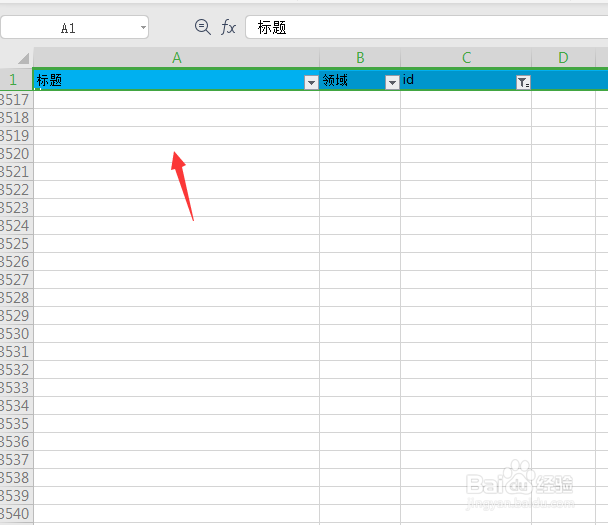Select row header 3526
Screen dimensions: 608x525
pyautogui.click(x=16, y=262)
